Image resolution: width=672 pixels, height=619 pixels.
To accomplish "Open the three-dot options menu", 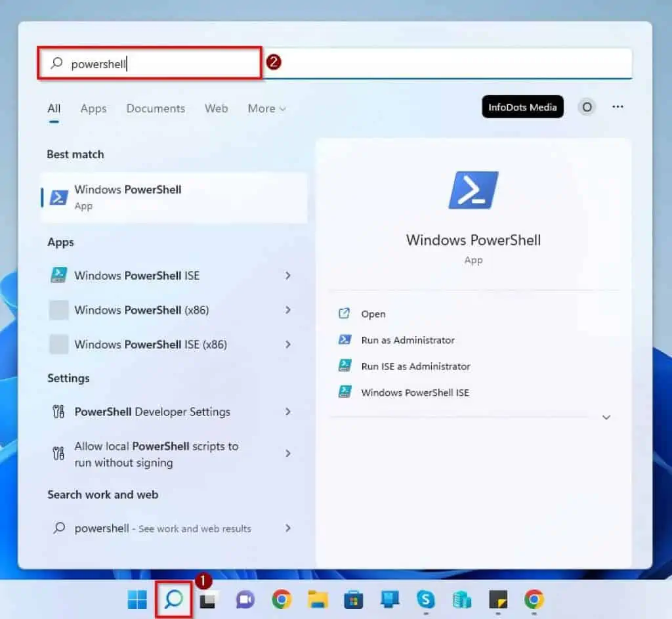I will tap(618, 107).
